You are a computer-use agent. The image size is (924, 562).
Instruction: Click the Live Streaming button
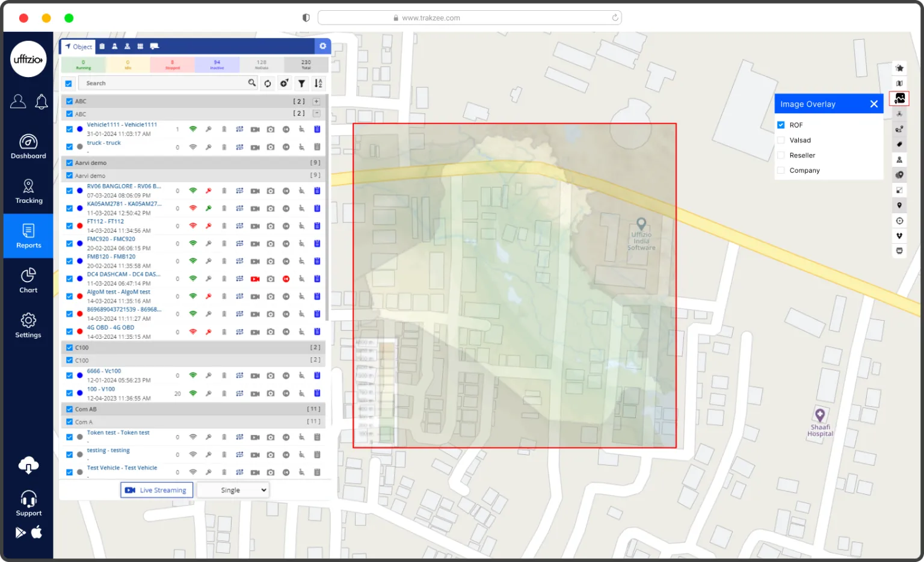pos(157,490)
